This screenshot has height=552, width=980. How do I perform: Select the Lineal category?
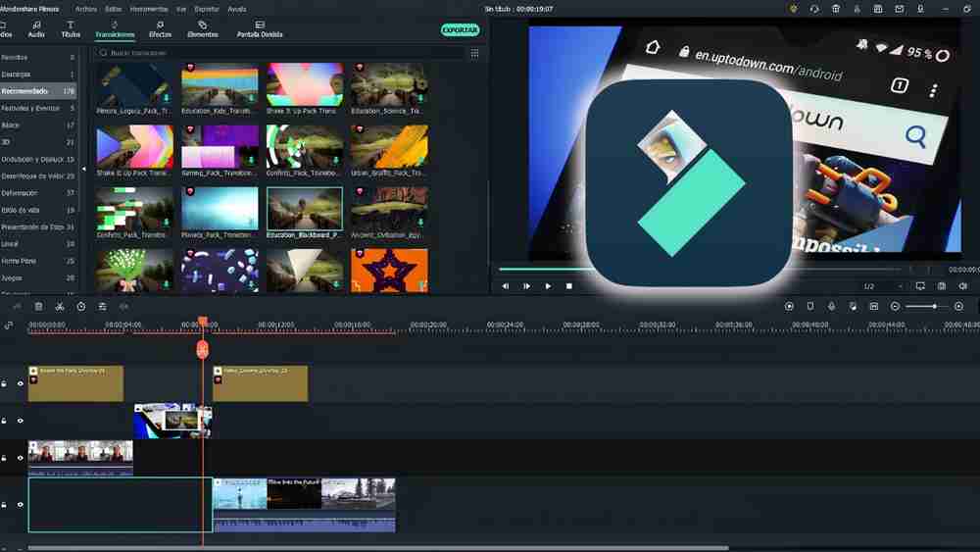point(38,244)
